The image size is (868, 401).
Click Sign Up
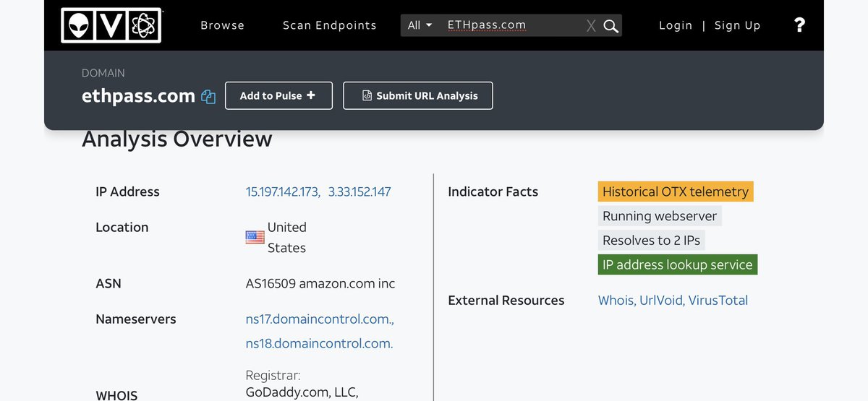[737, 25]
